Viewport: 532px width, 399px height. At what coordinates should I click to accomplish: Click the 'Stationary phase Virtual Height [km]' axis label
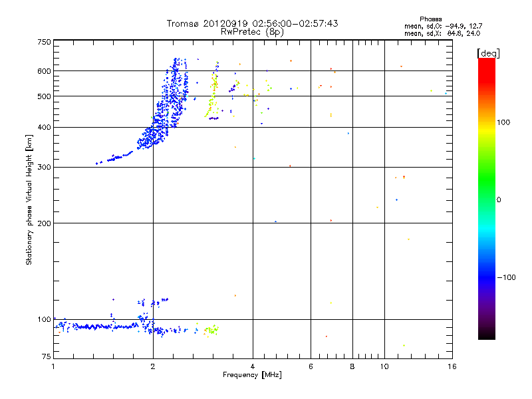coord(29,199)
